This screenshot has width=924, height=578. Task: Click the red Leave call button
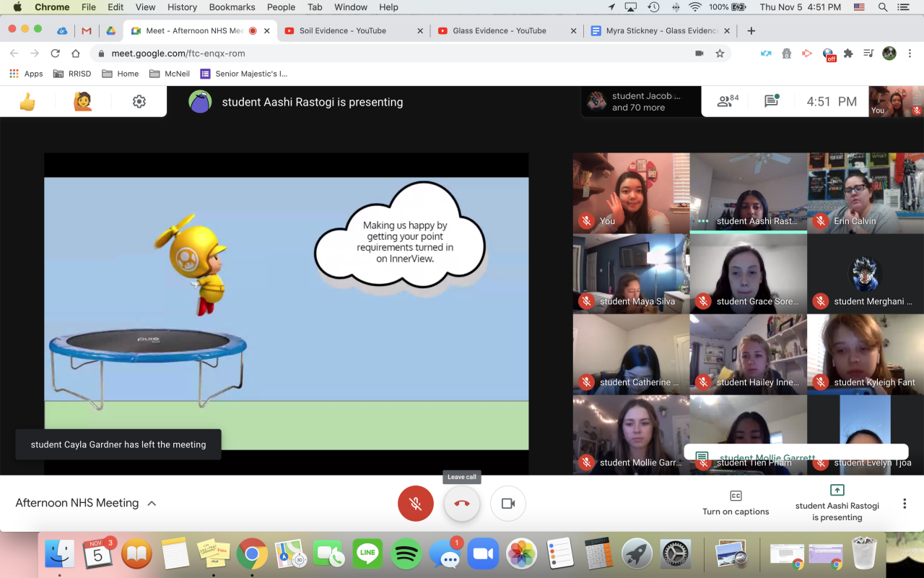pos(462,504)
